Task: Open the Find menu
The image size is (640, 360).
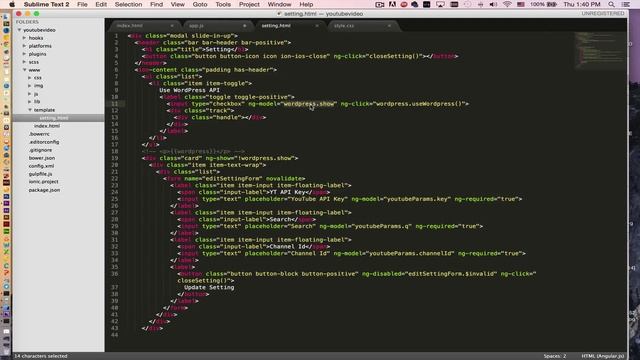Action: point(156,4)
